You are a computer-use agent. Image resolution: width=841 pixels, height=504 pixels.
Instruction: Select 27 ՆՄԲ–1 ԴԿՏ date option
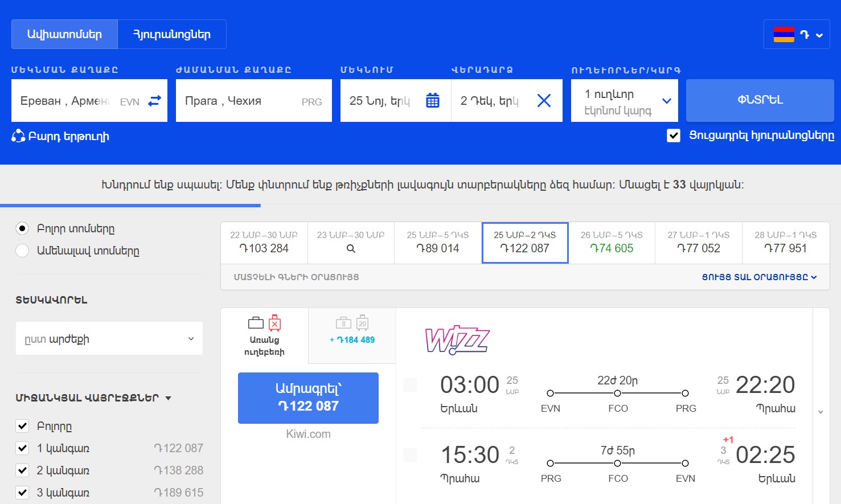tap(699, 243)
